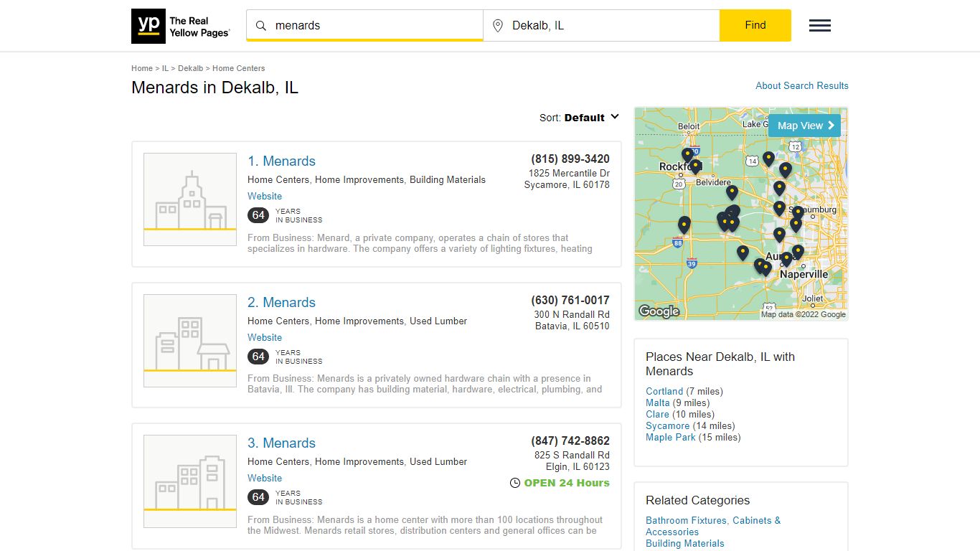Click the 64 years badge on listing 1
The height and width of the screenshot is (551, 980).
pos(258,215)
